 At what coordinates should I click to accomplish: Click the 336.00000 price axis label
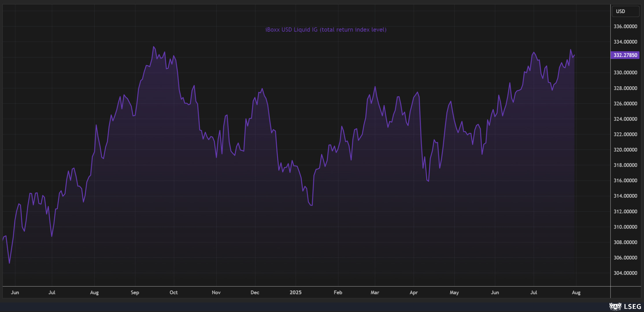coord(625,26)
